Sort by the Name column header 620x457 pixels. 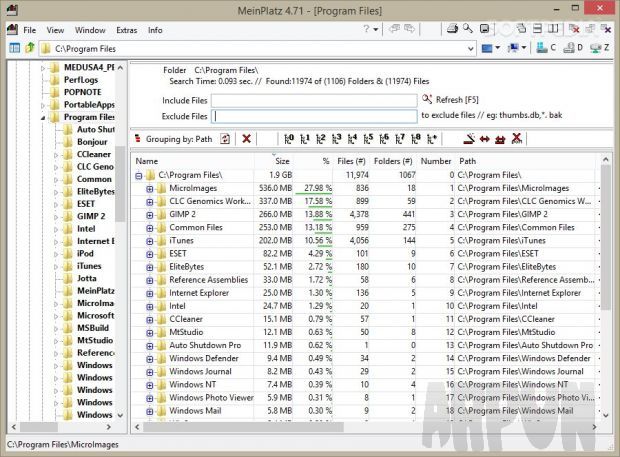coord(193,161)
